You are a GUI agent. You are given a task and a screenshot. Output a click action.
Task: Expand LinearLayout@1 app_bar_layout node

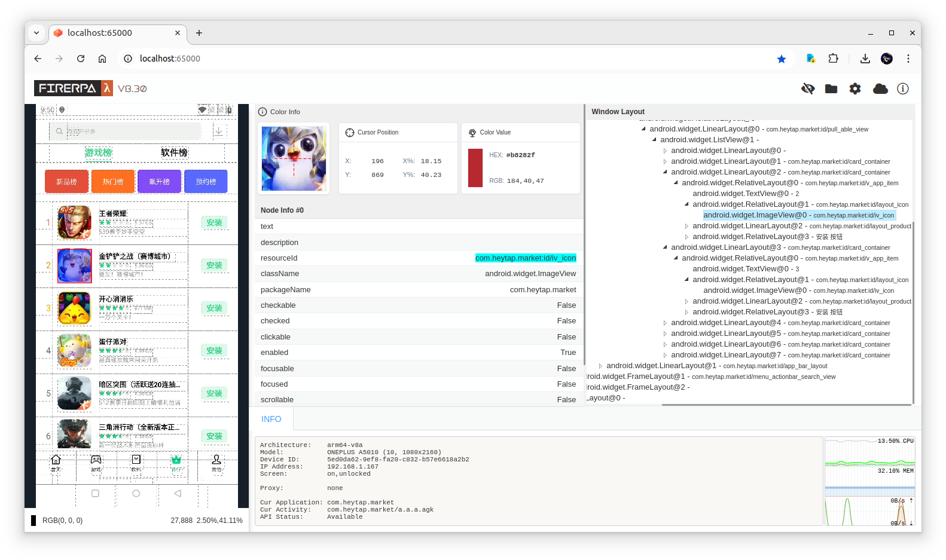tap(600, 366)
